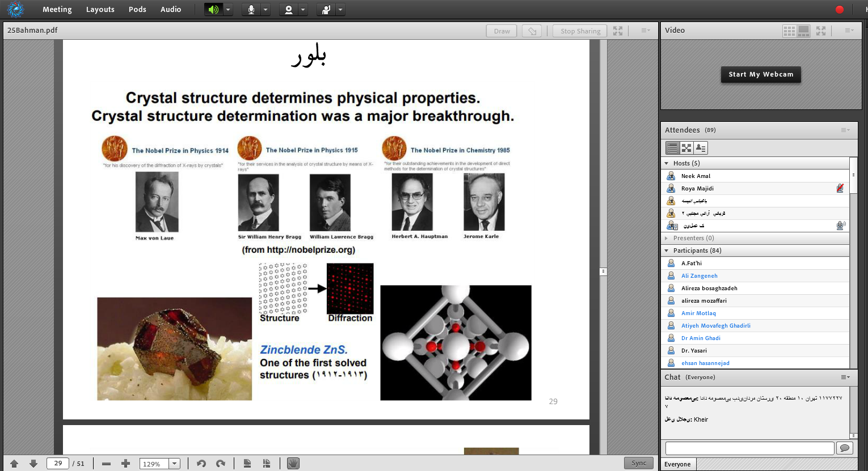Select Attendee list view icon
This screenshot has width=868, height=471.
[x=672, y=148]
